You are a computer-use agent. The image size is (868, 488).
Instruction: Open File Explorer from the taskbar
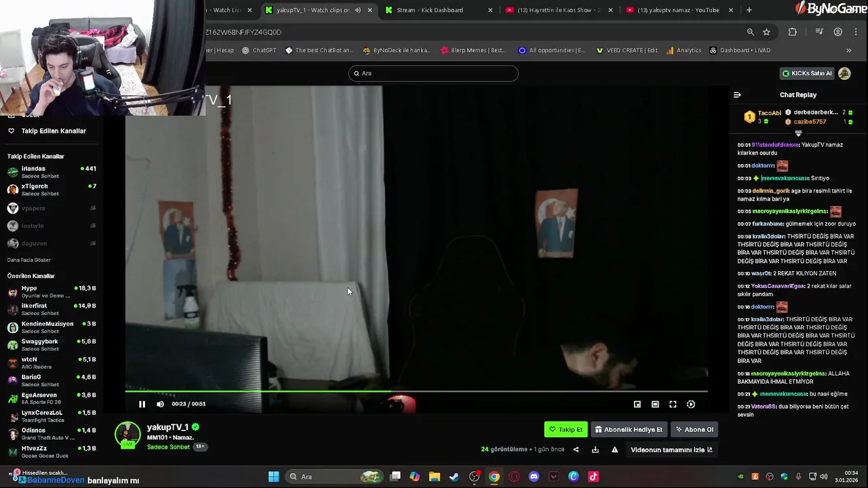point(435,476)
